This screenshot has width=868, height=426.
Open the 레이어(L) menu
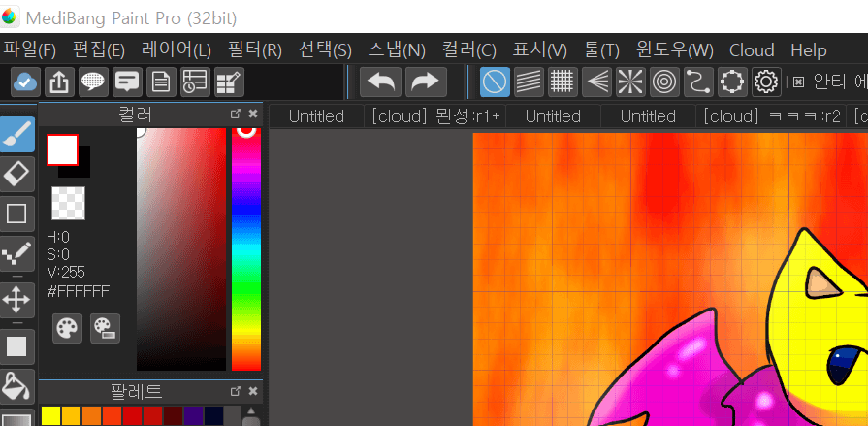coord(177,50)
